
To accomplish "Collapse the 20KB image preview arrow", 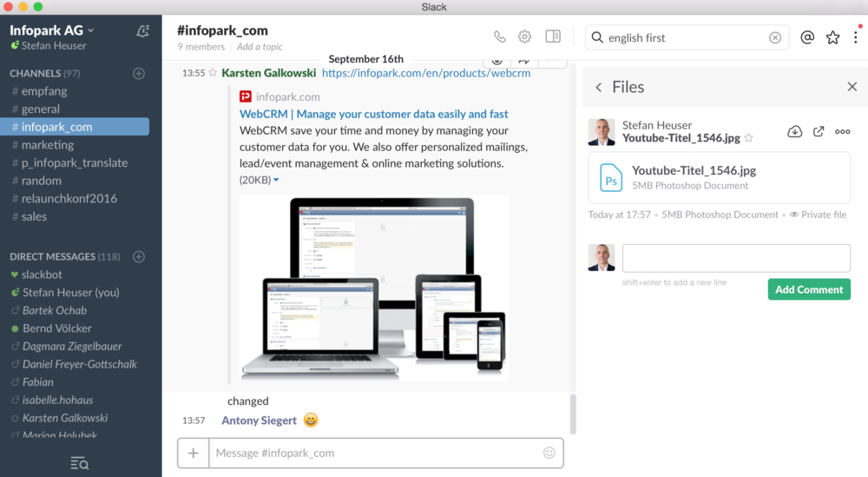I will point(276,180).
